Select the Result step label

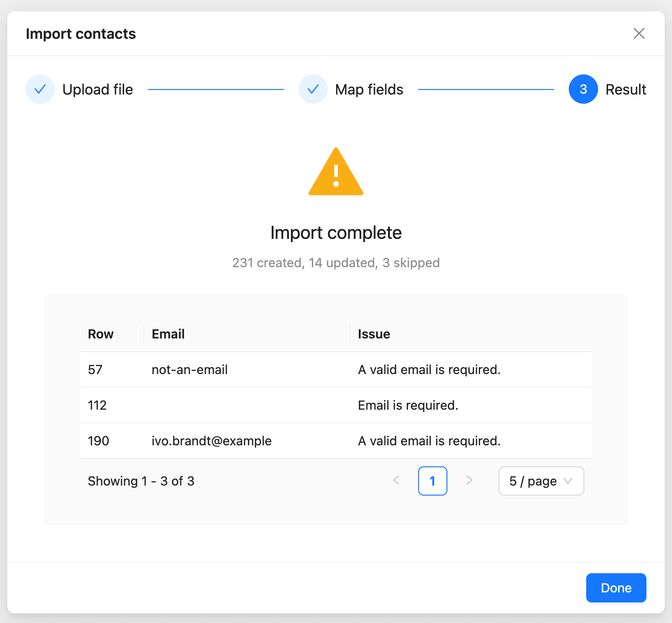click(x=626, y=90)
